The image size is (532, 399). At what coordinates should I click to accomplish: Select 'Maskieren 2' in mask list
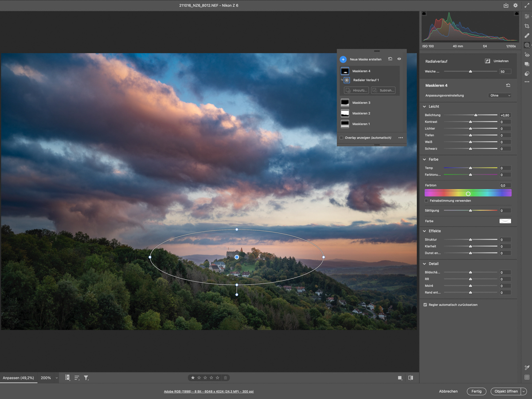click(361, 114)
